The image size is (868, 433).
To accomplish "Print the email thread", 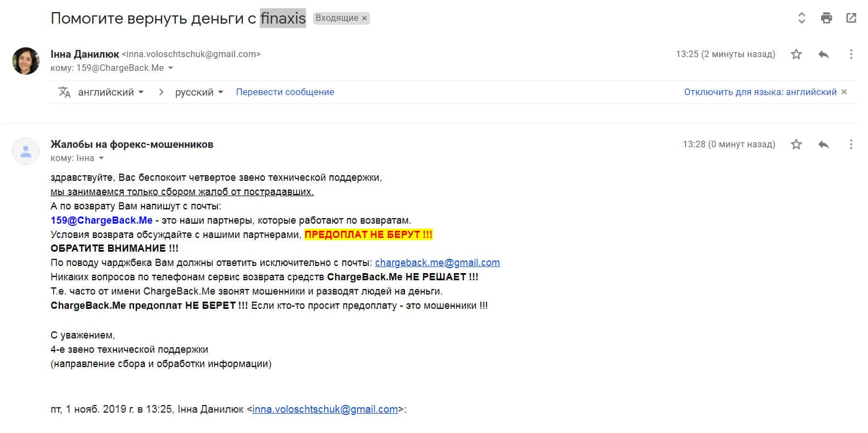I will point(826,18).
